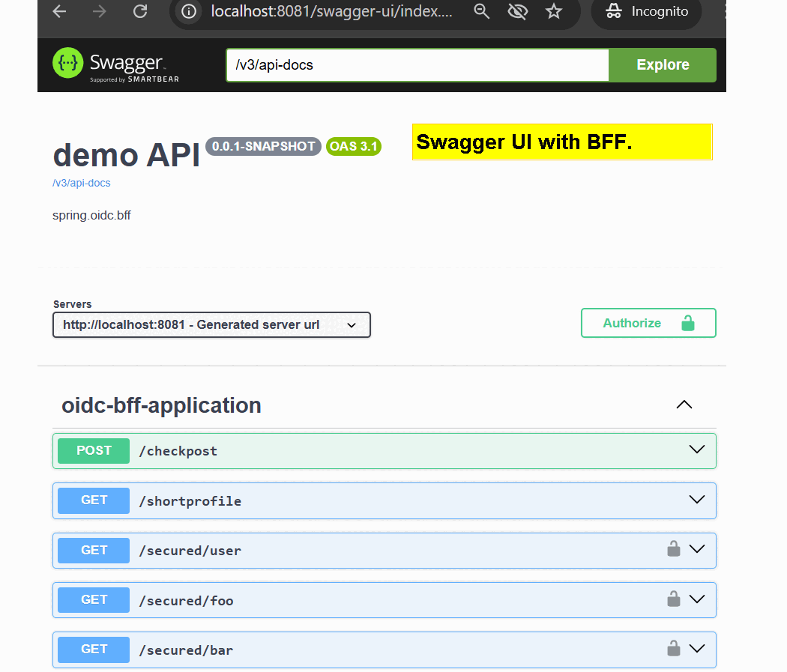Open the /v3/api-docs link under demo API
Viewport: 787px width, 672px height.
pyautogui.click(x=81, y=183)
